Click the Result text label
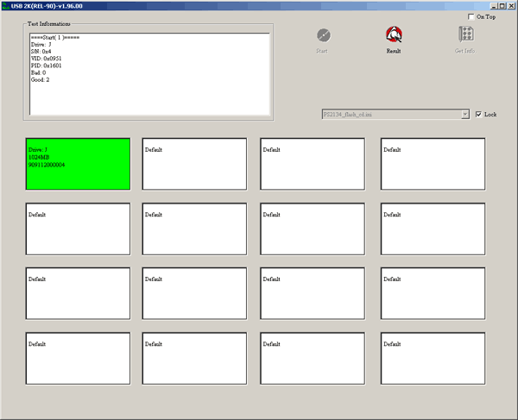 [394, 52]
